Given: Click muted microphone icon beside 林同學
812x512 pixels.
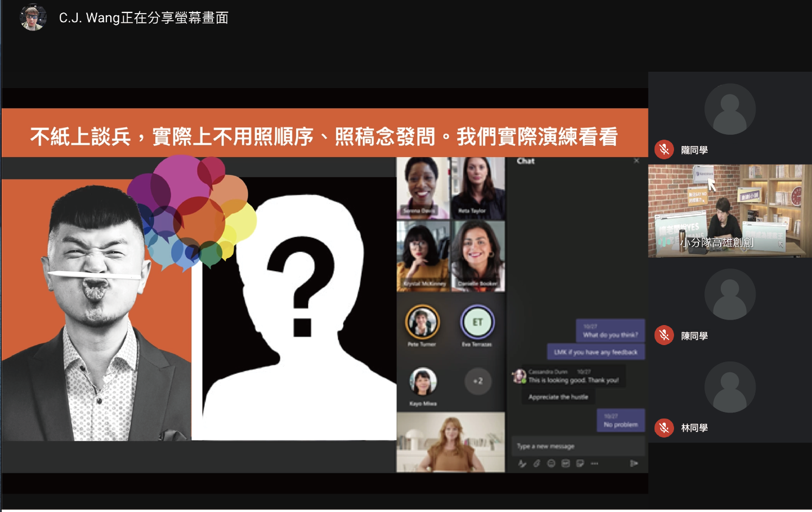Looking at the screenshot, I should (x=664, y=428).
